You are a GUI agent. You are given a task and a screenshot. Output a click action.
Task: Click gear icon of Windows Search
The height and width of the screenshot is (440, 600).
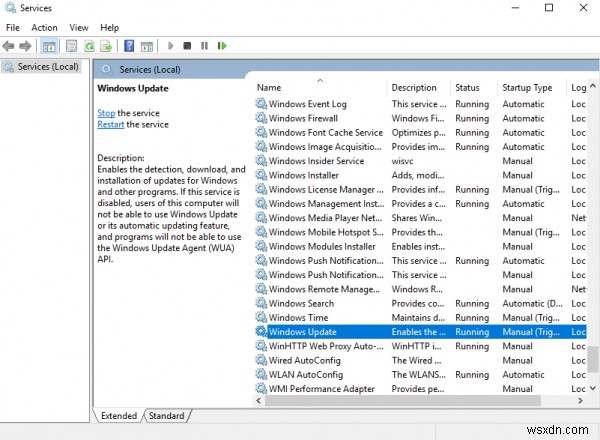coord(261,303)
